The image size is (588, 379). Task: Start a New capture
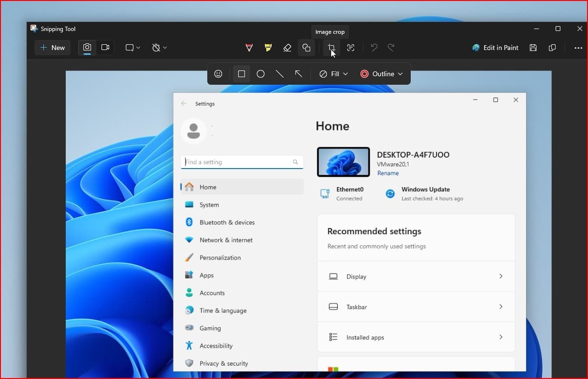(52, 48)
